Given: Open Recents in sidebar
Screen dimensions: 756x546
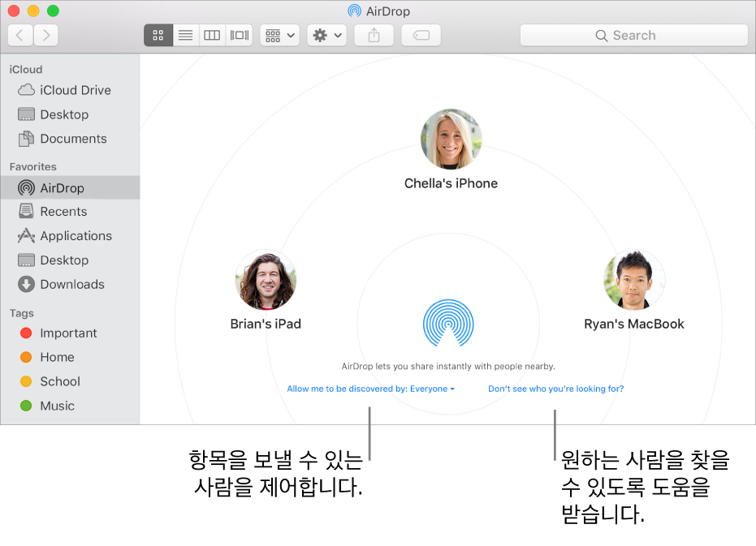Looking at the screenshot, I should (70, 212).
